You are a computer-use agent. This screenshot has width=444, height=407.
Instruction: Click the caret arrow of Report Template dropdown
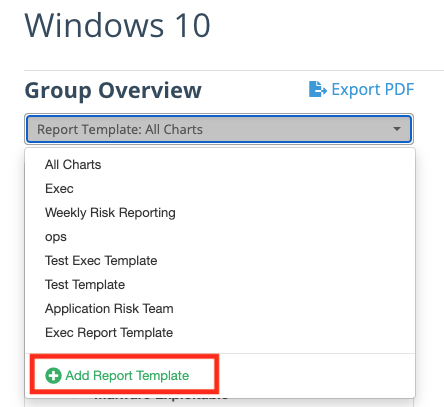[397, 129]
